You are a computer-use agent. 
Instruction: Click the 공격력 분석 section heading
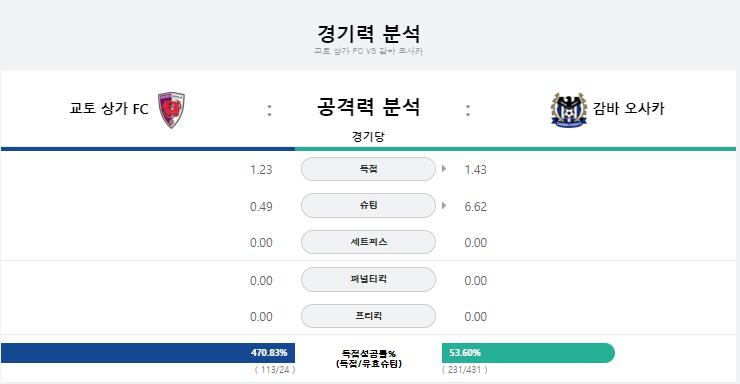click(369, 107)
